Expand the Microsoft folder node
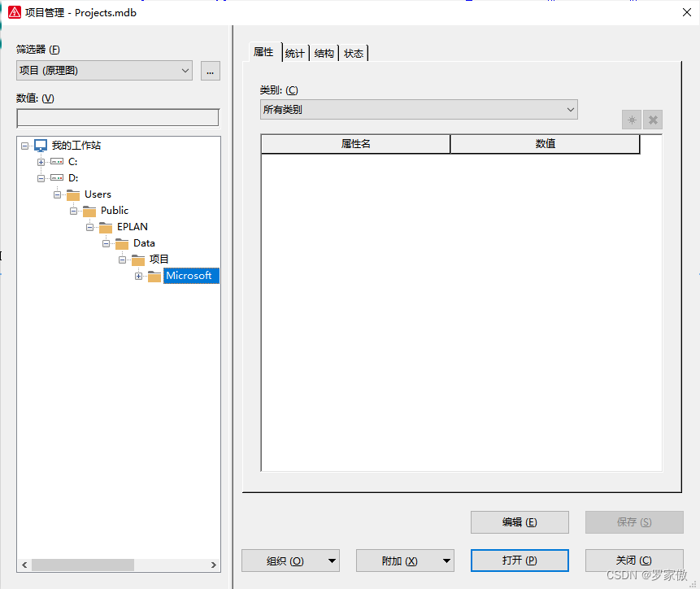 pyautogui.click(x=139, y=276)
